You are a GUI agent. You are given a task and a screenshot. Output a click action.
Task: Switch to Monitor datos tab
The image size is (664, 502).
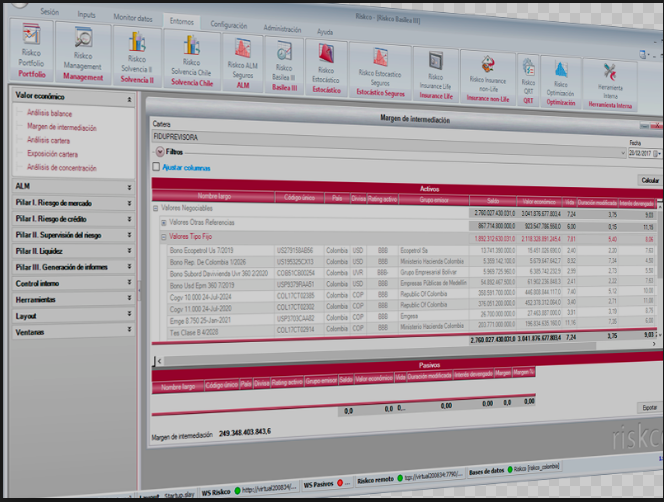[133, 17]
